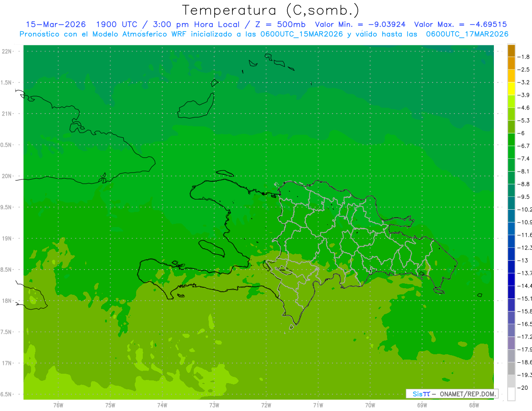
Task: Click Great Inagua island outline
Action: (196, 106)
